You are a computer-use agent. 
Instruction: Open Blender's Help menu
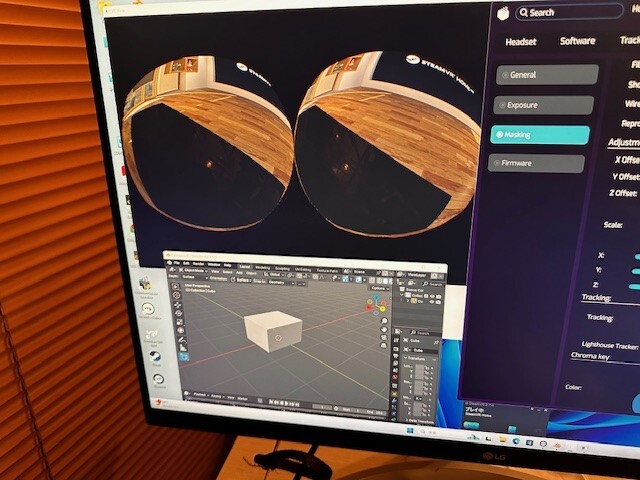tap(227, 265)
